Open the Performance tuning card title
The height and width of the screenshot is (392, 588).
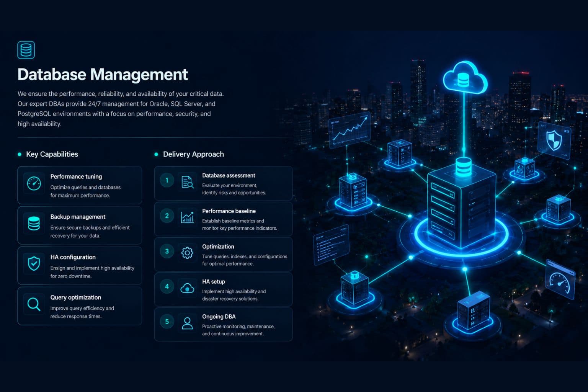(x=76, y=176)
